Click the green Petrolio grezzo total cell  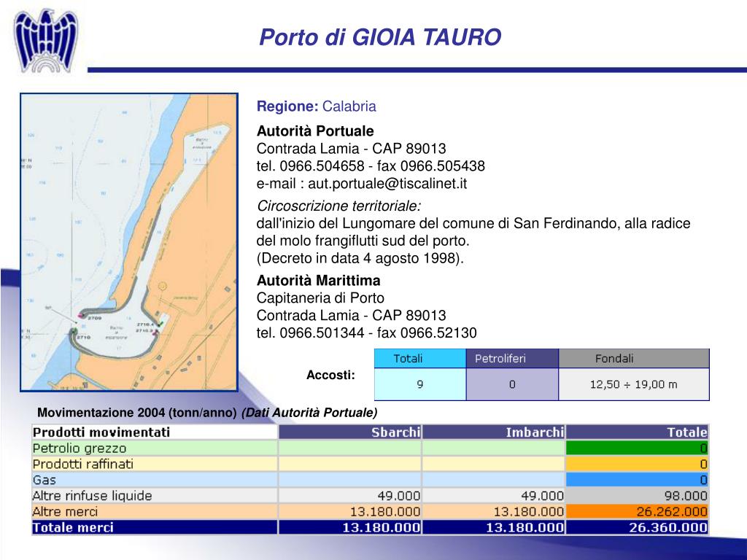click(638, 448)
